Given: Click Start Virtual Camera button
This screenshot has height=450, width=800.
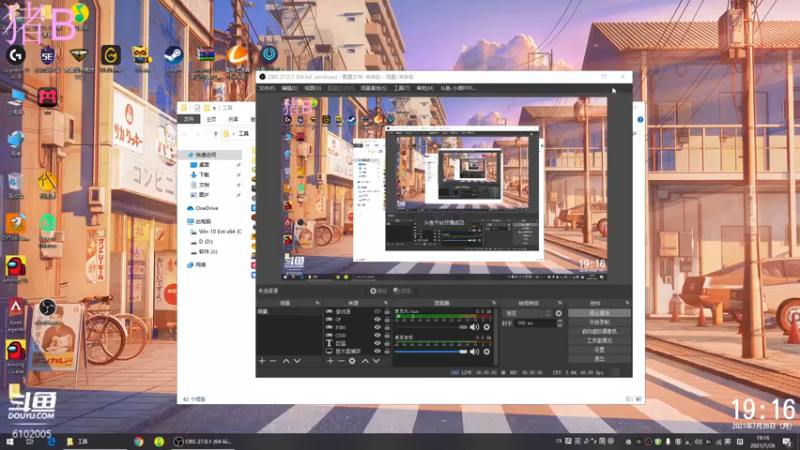Looking at the screenshot, I should pyautogui.click(x=599, y=331).
